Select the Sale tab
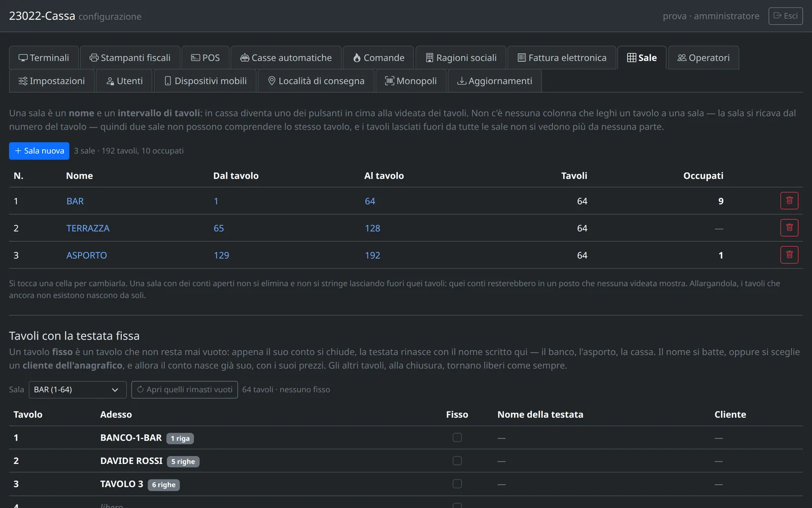The height and width of the screenshot is (508, 812). tap(642, 57)
